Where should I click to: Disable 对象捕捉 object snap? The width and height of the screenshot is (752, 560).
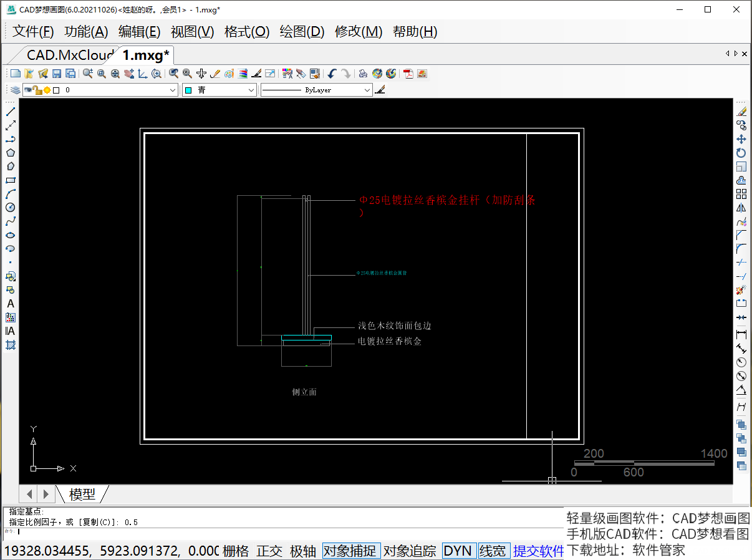click(x=351, y=551)
